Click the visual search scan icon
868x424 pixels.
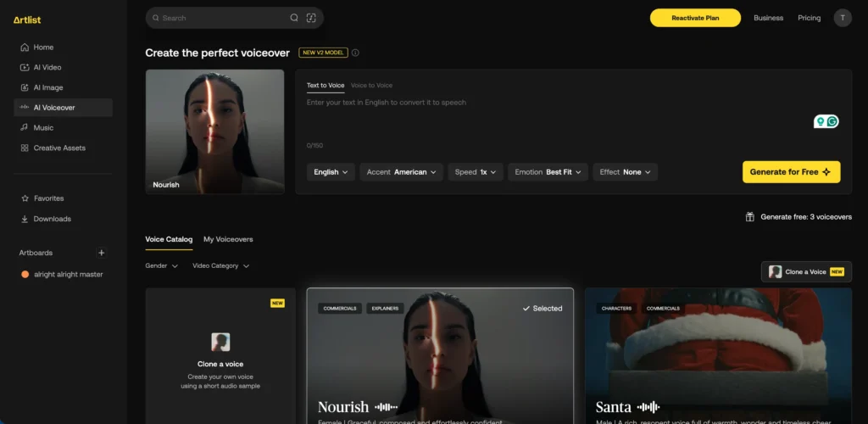point(311,18)
